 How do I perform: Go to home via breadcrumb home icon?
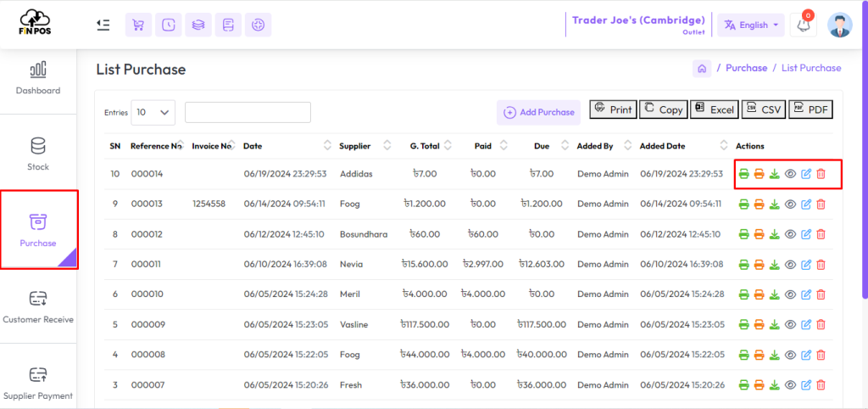pos(702,69)
